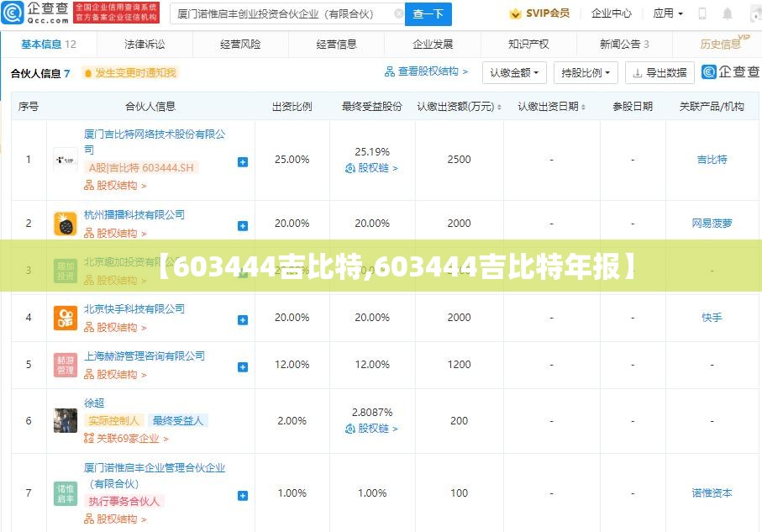Image resolution: width=762 pixels, height=532 pixels.
Task: Expand the plus icon for 厦门诺惟启丰企业管理 row
Action: [243, 496]
